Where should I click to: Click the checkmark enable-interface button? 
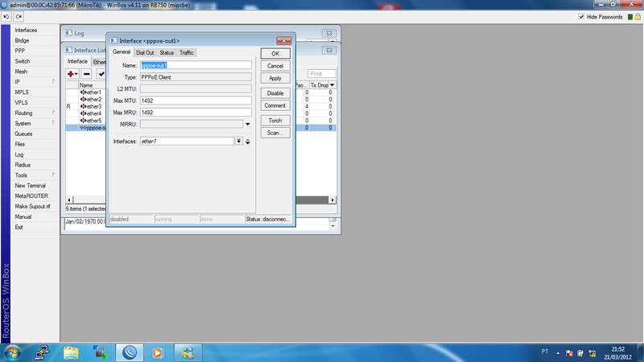pyautogui.click(x=101, y=74)
